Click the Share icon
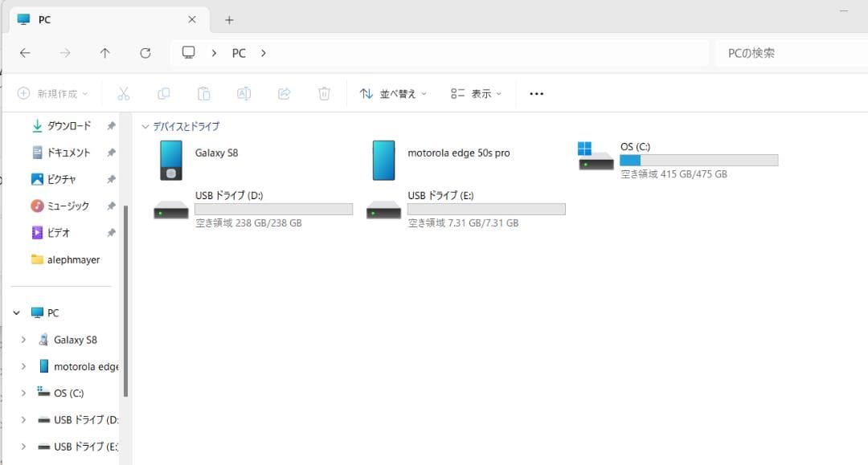868x465 pixels. [x=284, y=93]
